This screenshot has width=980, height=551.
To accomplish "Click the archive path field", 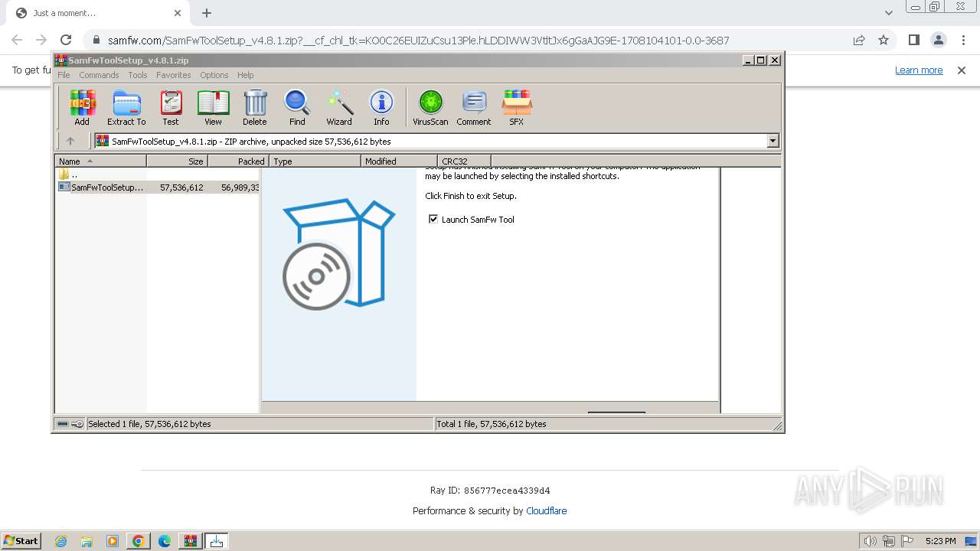I will 431,141.
